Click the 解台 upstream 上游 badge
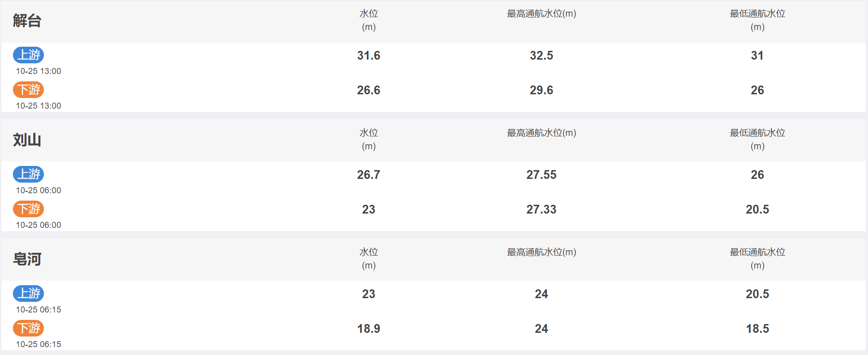This screenshot has width=868, height=355. click(x=28, y=55)
